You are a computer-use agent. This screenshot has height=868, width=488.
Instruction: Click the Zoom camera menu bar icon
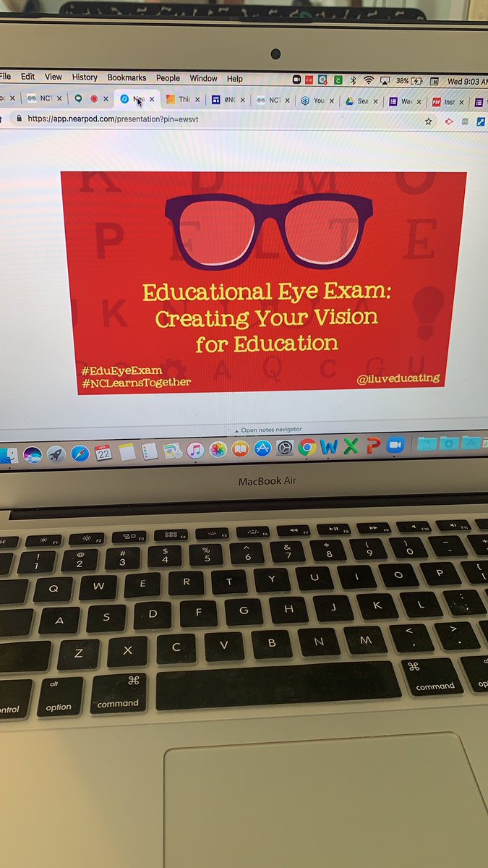[297, 80]
